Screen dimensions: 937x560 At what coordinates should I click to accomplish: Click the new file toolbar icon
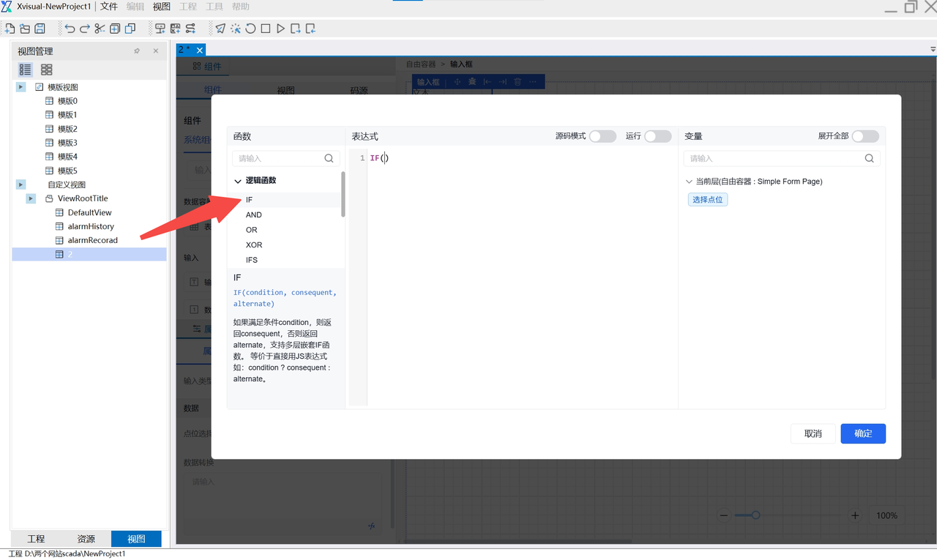[10, 29]
